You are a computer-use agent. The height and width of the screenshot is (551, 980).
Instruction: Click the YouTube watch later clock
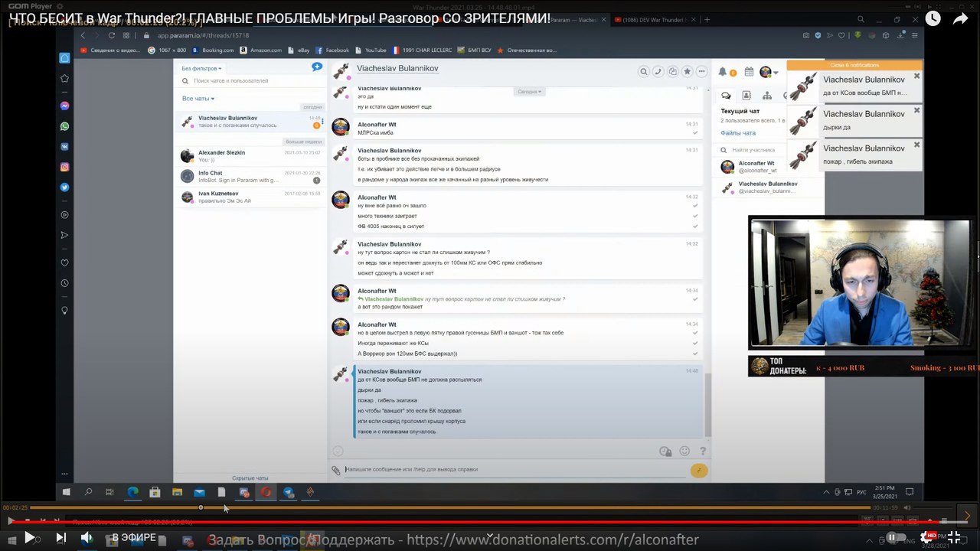coord(933,19)
